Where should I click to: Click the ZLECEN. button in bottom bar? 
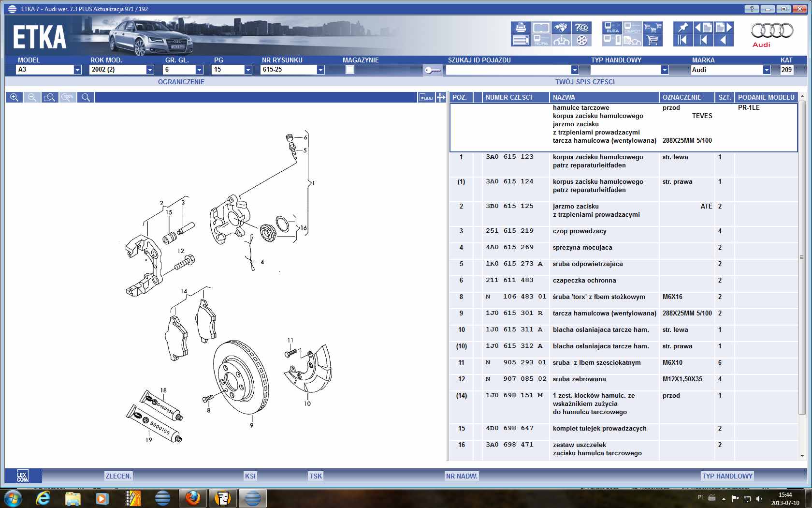coord(118,476)
